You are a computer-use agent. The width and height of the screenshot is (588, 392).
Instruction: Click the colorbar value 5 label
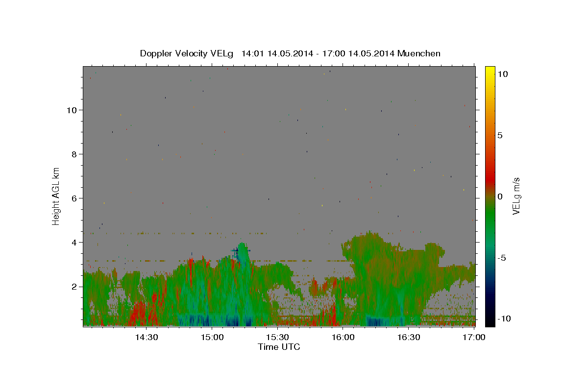coord(500,135)
